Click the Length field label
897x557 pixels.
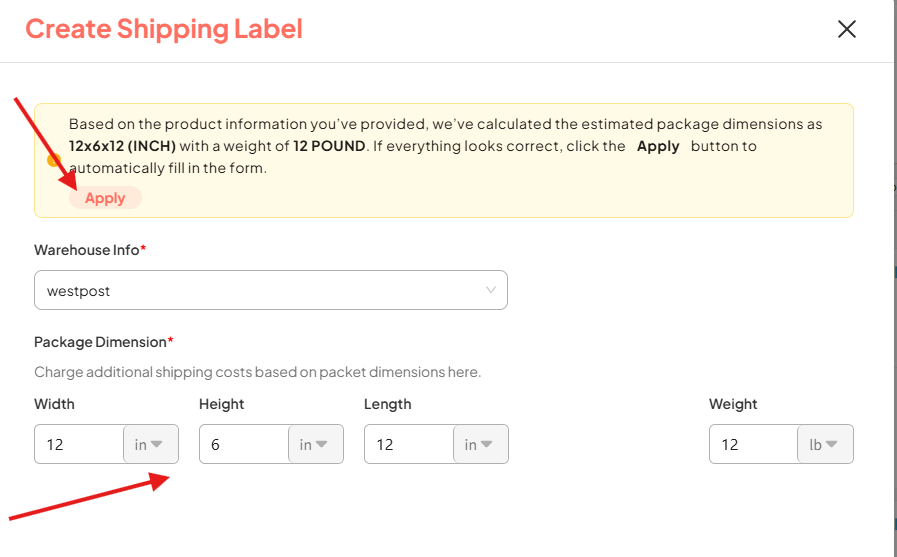(388, 404)
